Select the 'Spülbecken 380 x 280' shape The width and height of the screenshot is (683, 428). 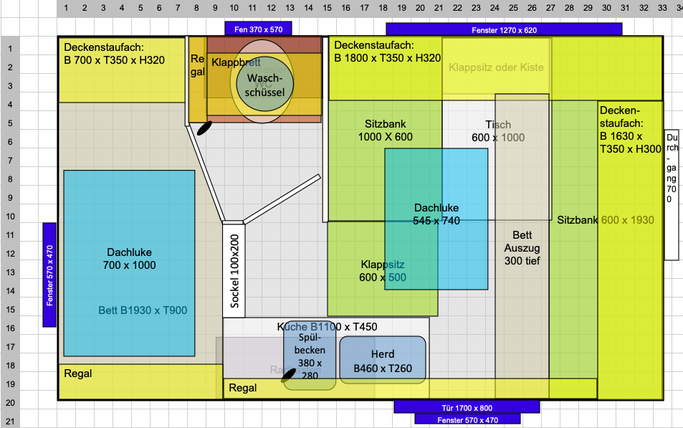(x=310, y=358)
